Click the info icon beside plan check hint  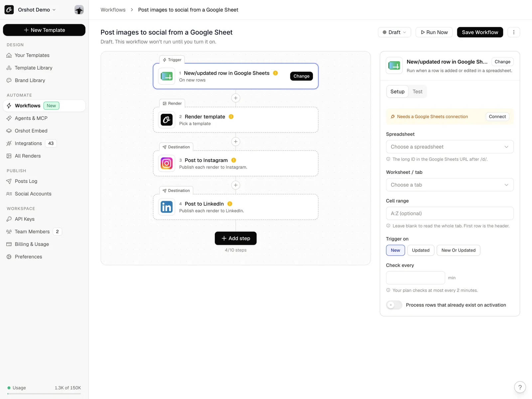click(x=388, y=290)
